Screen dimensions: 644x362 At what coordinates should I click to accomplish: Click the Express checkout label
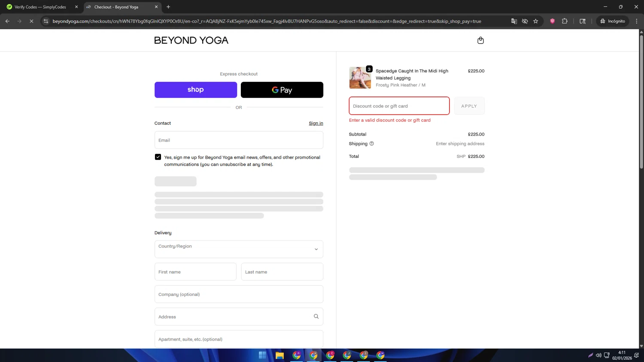[x=239, y=74]
